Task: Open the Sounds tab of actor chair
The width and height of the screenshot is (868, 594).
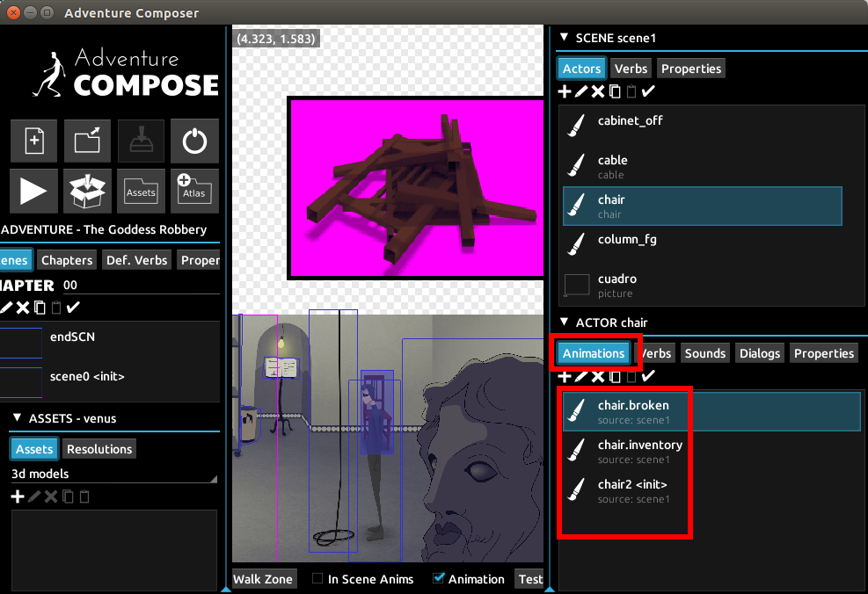Action: click(x=704, y=353)
